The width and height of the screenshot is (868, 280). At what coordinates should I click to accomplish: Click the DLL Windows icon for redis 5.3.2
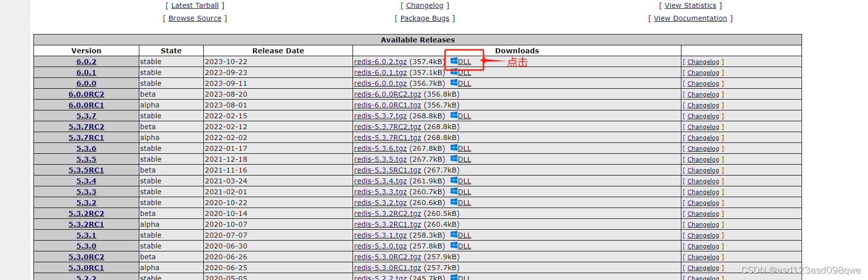pos(453,202)
